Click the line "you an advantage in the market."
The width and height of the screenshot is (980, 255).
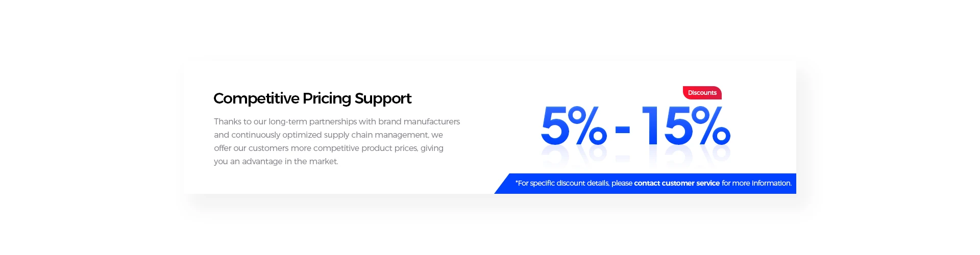pos(276,161)
